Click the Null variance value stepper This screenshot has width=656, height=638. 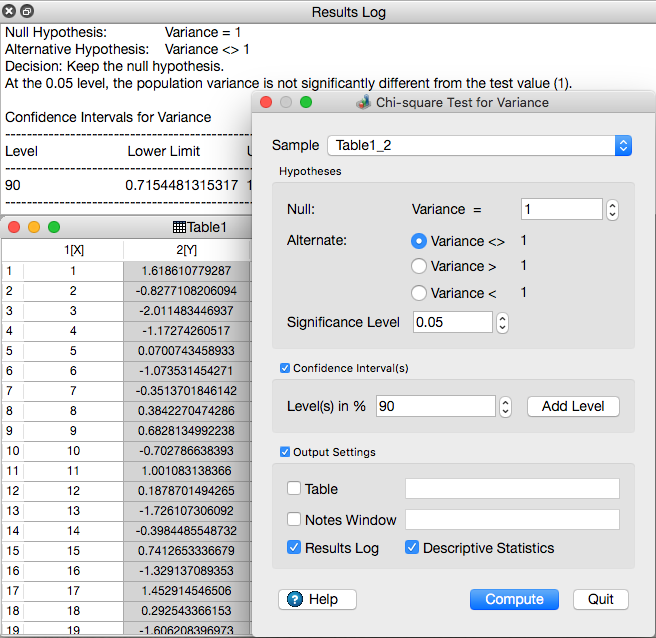[x=613, y=210]
